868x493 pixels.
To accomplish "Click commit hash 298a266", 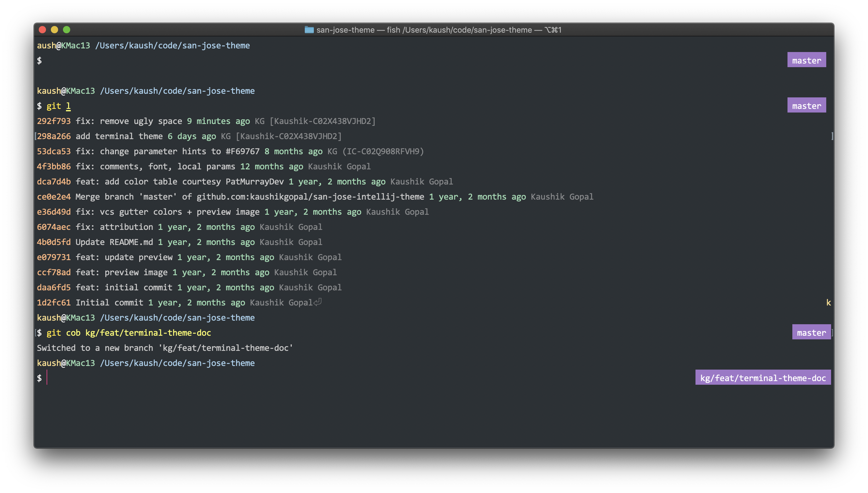I will [54, 136].
